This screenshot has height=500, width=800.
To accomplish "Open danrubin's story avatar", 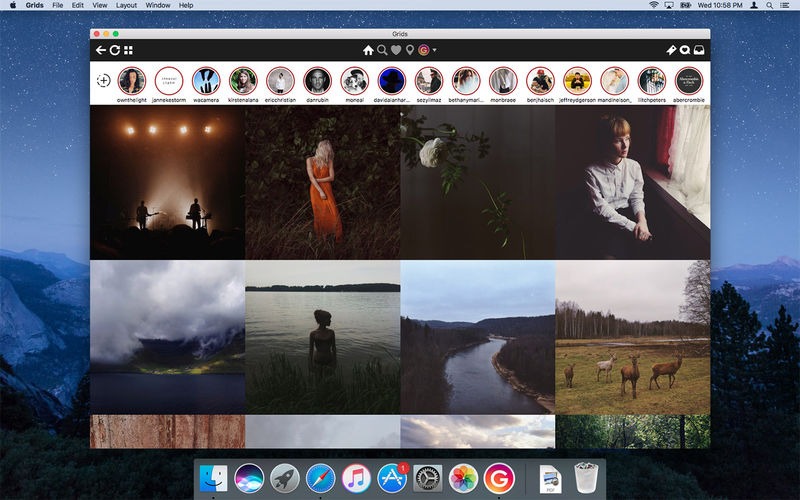I will point(317,81).
